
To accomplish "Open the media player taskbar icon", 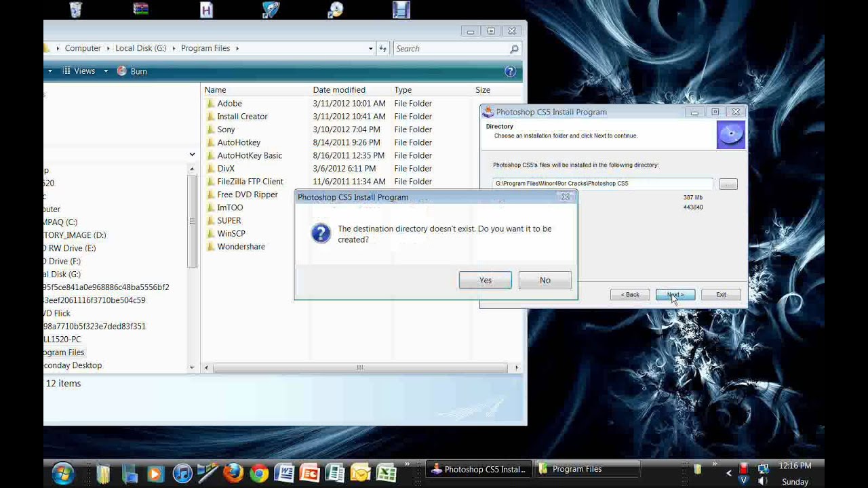I will pos(155,472).
